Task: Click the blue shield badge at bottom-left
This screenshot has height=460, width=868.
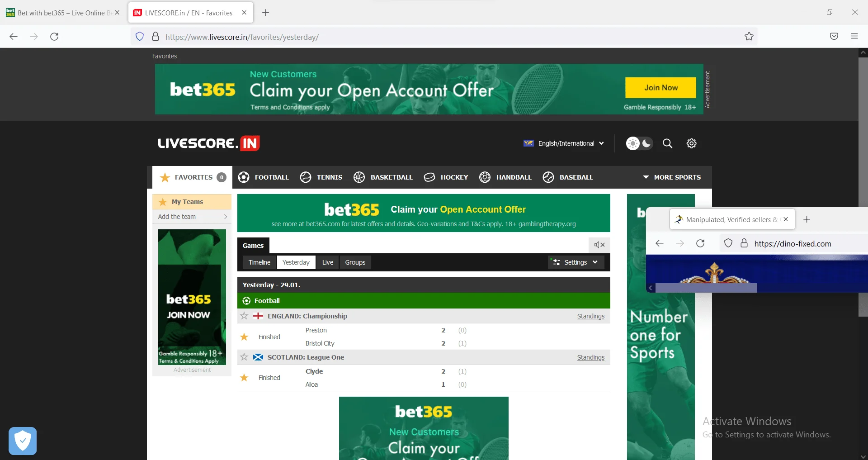Action: [x=23, y=441]
